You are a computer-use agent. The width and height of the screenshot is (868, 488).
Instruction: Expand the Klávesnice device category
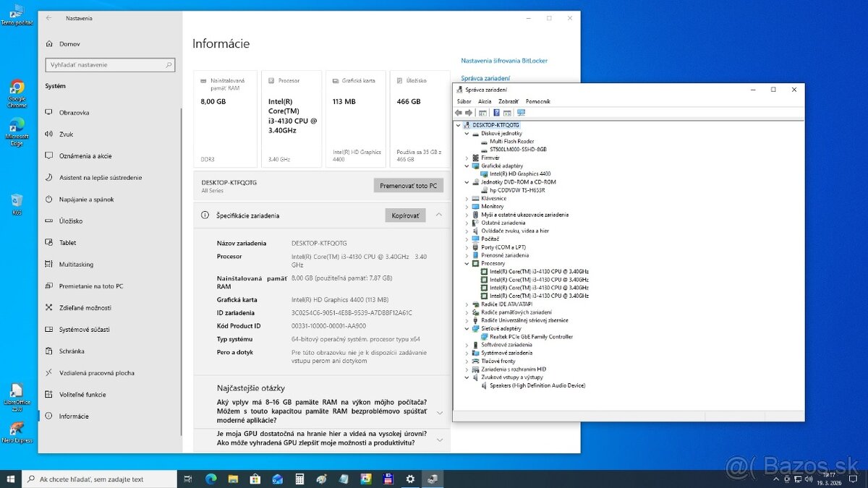[467, 198]
